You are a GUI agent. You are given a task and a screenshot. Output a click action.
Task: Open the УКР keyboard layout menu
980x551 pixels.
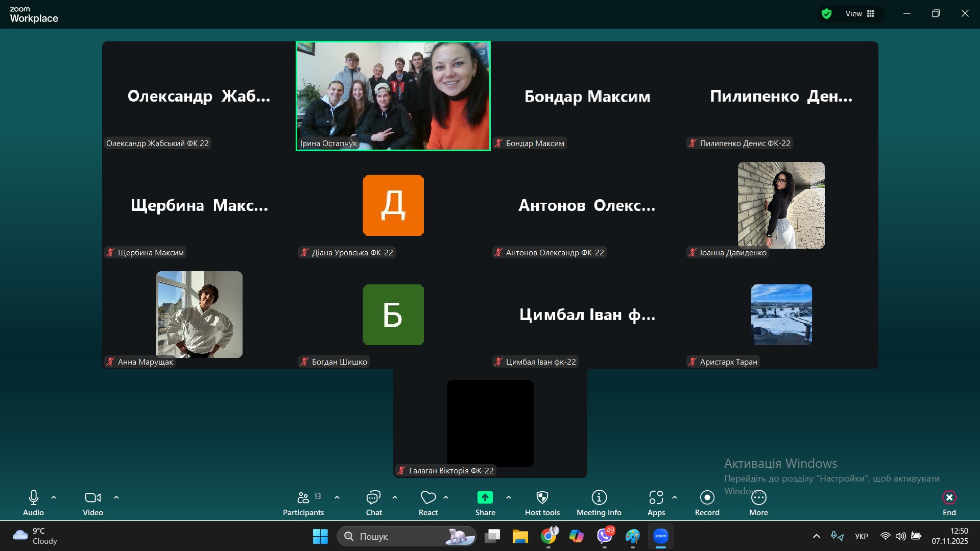(x=861, y=536)
